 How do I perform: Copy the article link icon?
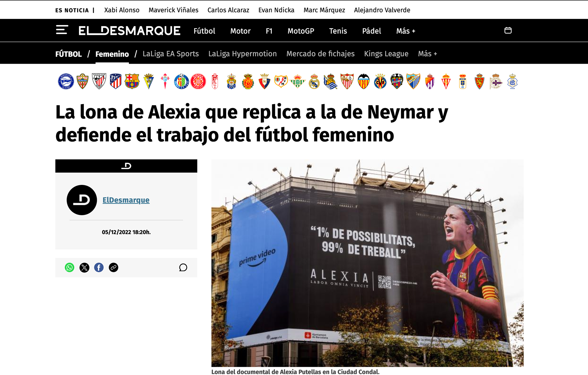click(x=113, y=268)
